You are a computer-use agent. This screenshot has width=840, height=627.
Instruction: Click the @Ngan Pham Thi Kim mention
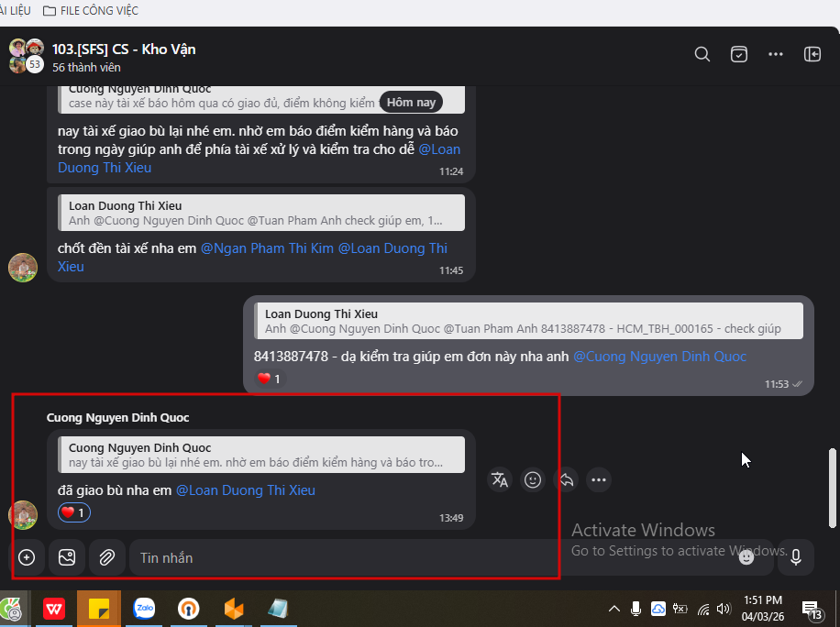click(267, 248)
